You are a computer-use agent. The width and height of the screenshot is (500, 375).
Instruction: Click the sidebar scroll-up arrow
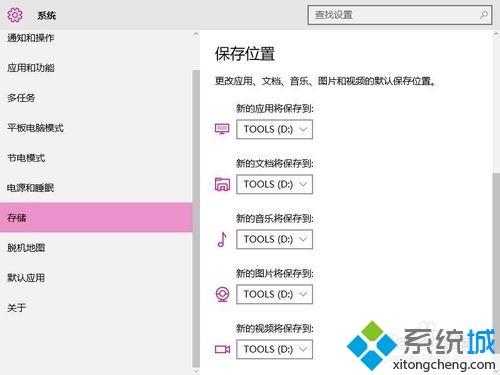(196, 34)
